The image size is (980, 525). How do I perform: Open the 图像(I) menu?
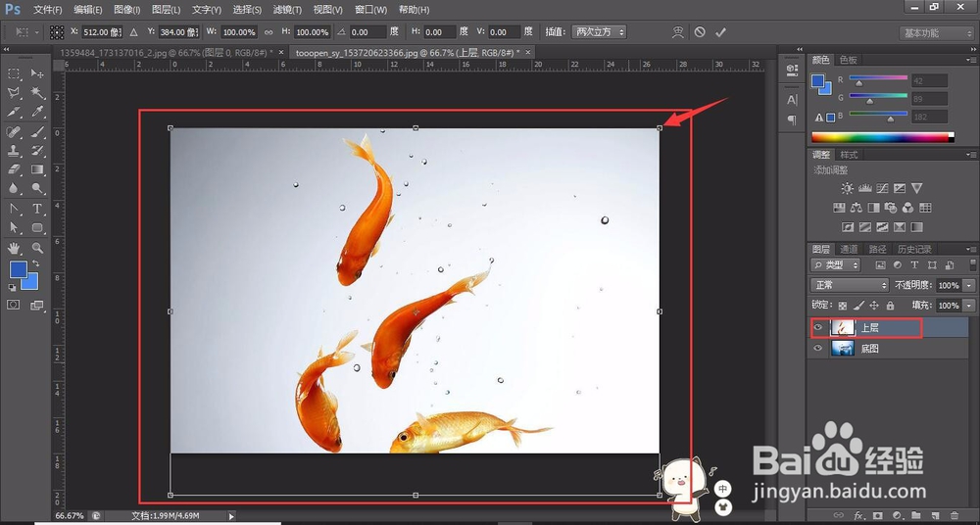coord(126,10)
